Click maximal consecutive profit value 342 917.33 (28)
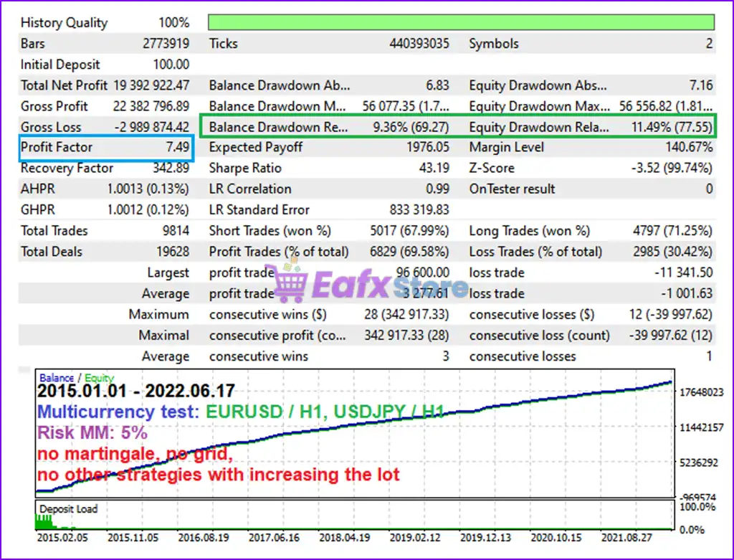Screen dimensions: 734x560 407,336
